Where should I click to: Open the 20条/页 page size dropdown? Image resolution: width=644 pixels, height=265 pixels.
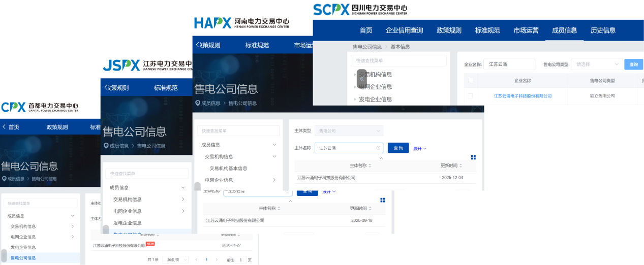tap(176, 259)
